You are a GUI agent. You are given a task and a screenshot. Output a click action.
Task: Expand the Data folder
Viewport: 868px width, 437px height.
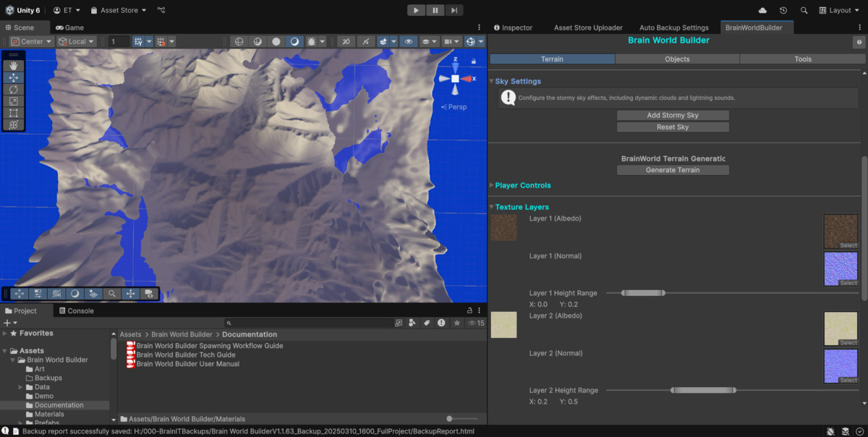tap(21, 387)
